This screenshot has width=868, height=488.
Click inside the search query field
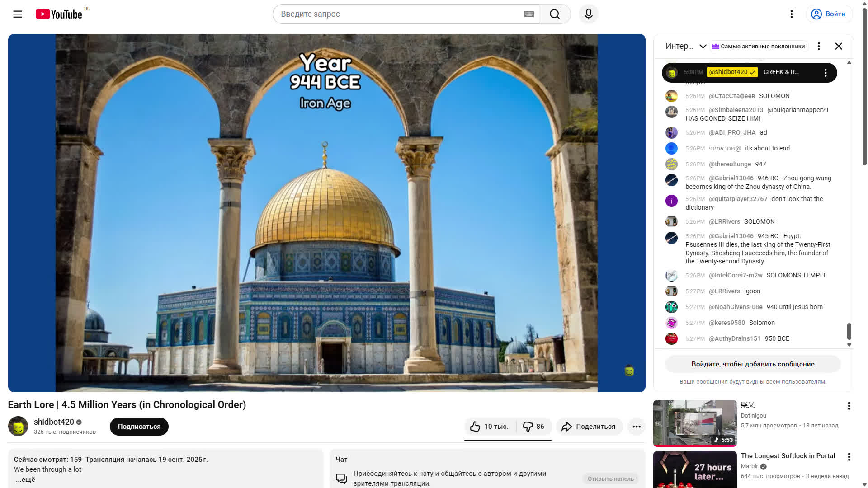point(398,14)
